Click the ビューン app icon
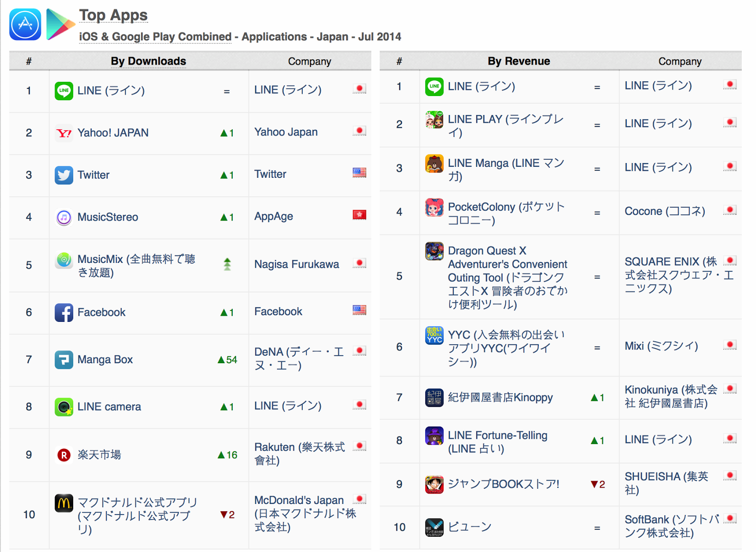 tap(434, 527)
